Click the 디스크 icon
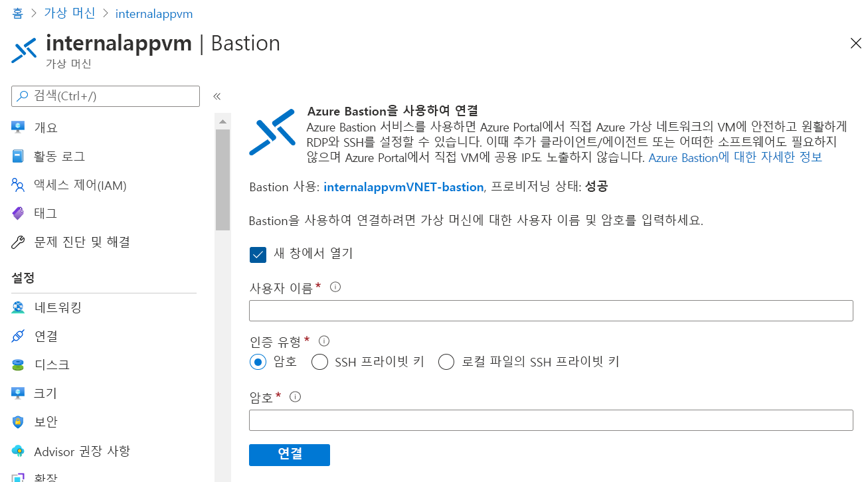 click(x=18, y=364)
